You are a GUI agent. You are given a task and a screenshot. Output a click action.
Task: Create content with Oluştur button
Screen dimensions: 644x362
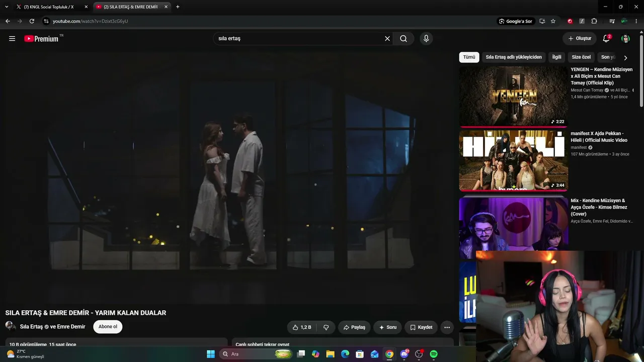point(580,39)
